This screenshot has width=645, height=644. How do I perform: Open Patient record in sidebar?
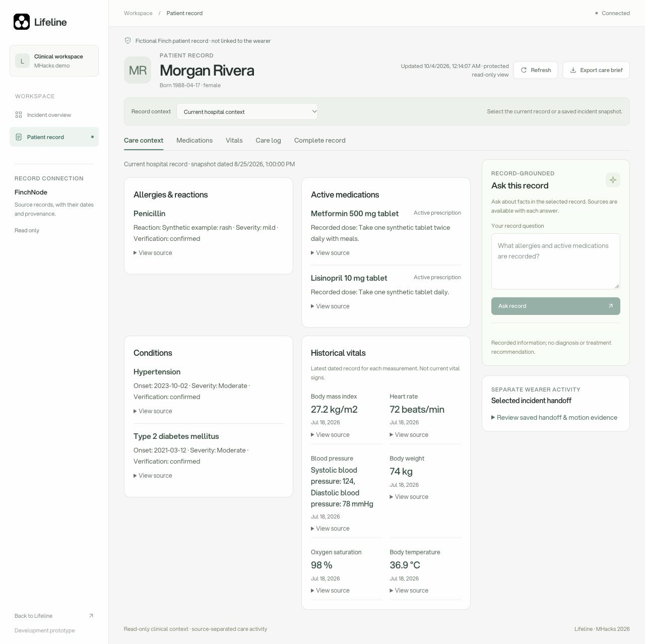54,137
